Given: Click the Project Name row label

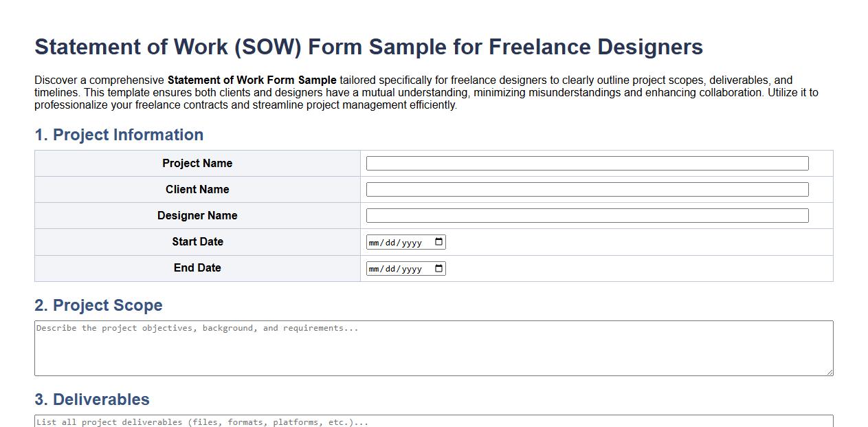Looking at the screenshot, I should click(x=197, y=163).
